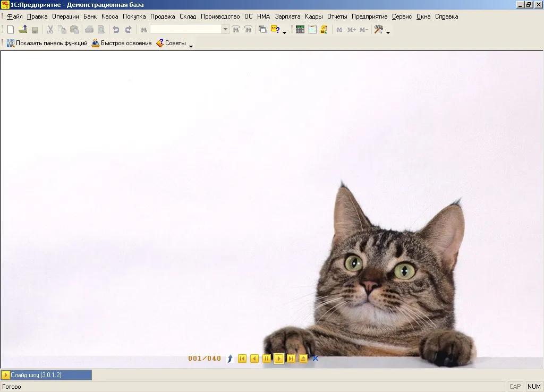This screenshot has height=392, width=544.
Task: Click the NUM status bar indicator
Action: 534,387
